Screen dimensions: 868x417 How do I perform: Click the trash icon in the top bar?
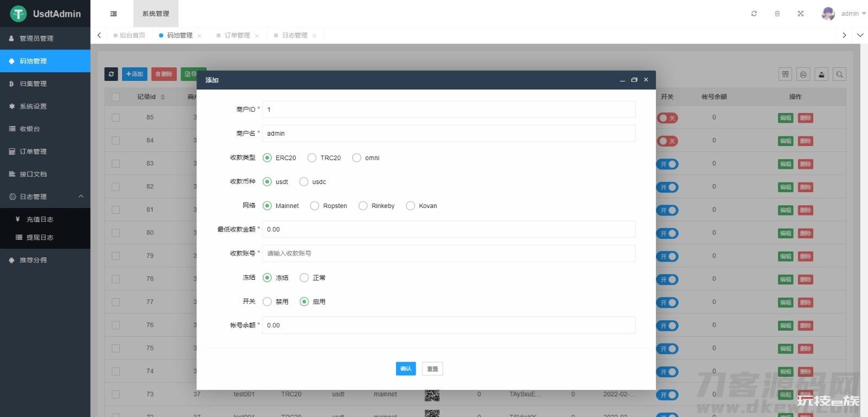point(777,14)
